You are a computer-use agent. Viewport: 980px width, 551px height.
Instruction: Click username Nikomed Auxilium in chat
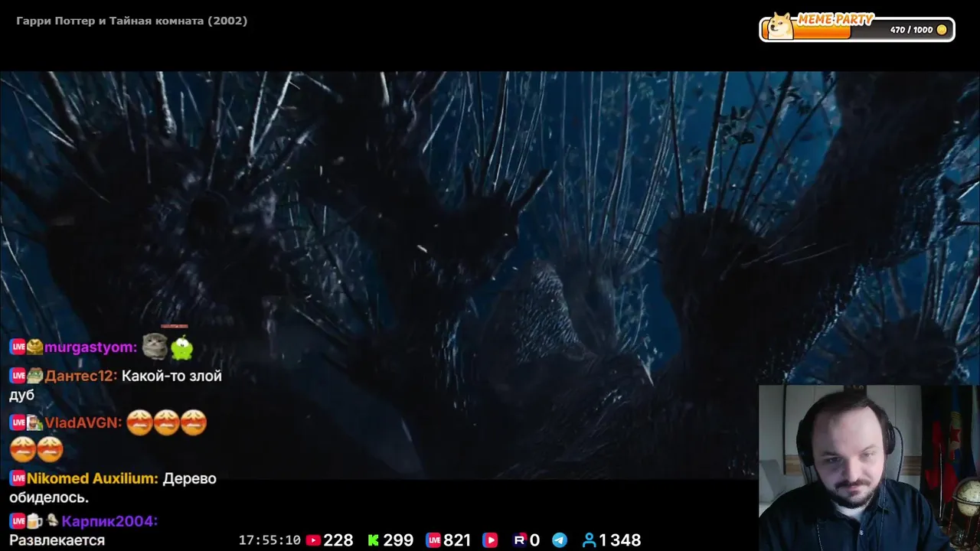(x=93, y=478)
